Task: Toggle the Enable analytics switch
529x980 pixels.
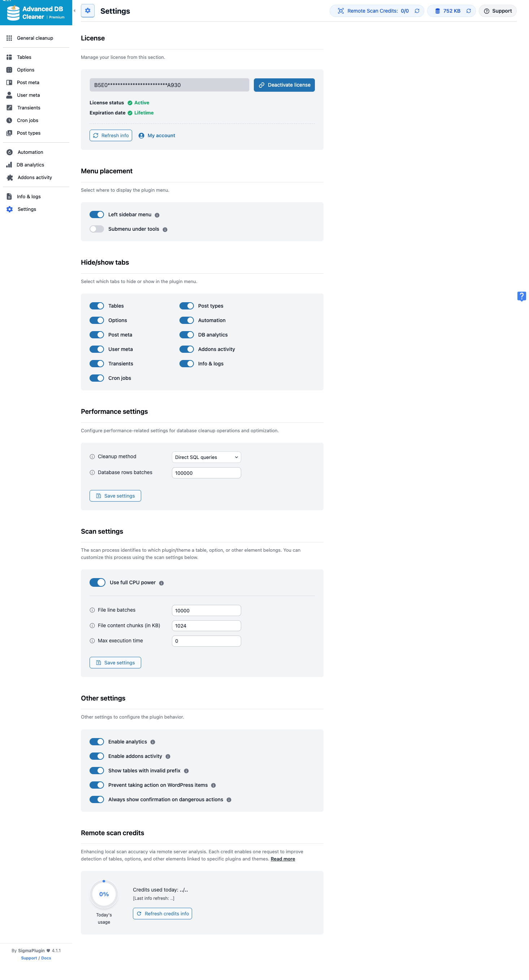Action: point(97,742)
